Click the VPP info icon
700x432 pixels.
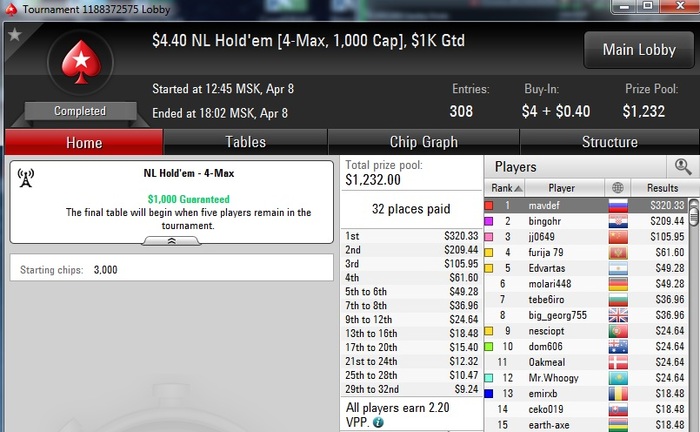378,422
